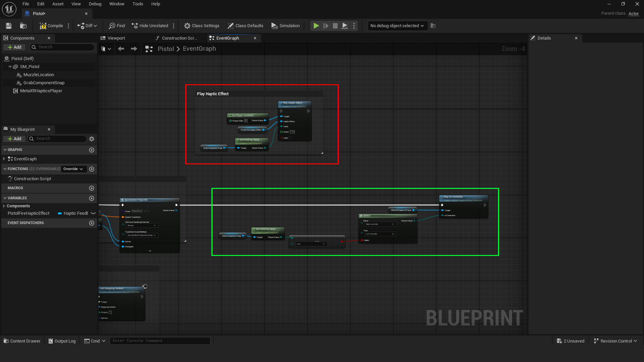Open the compile options three-dot menu
The image size is (644, 362).
click(x=68, y=26)
